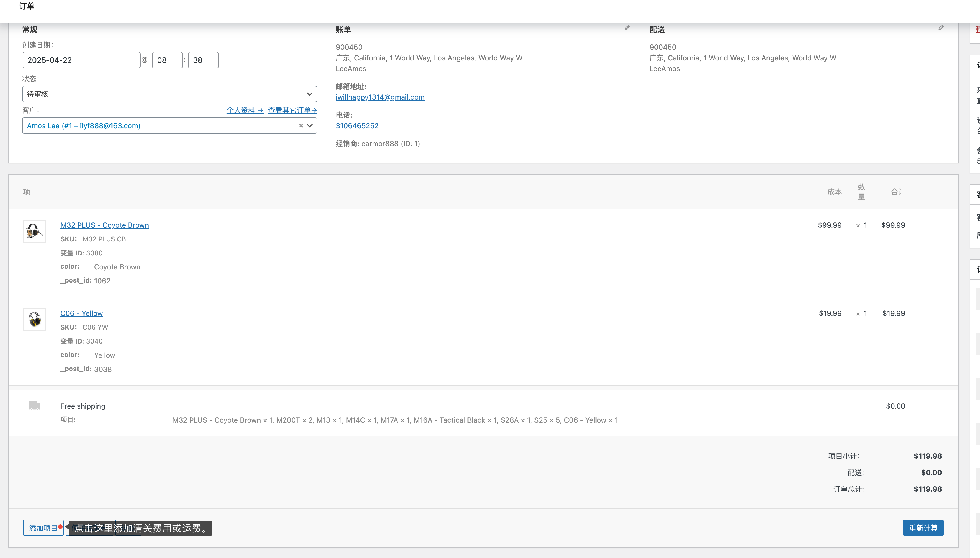
Task: Open C06 - Yellow product link
Action: [x=81, y=314]
